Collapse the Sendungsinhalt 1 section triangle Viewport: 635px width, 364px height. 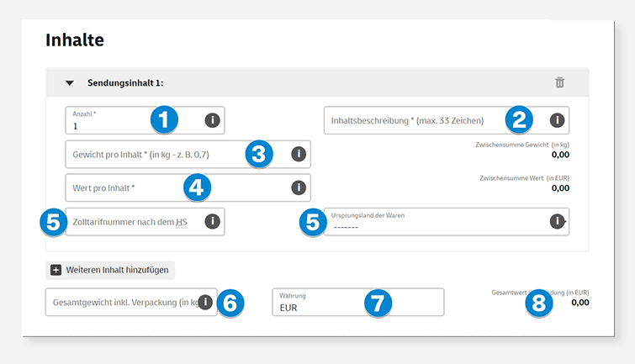(x=70, y=83)
